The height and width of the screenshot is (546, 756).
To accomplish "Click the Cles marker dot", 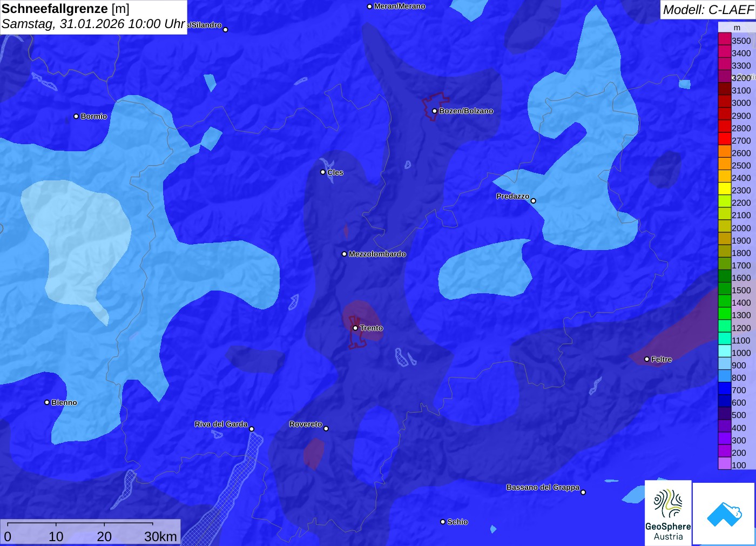I will pos(323,172).
